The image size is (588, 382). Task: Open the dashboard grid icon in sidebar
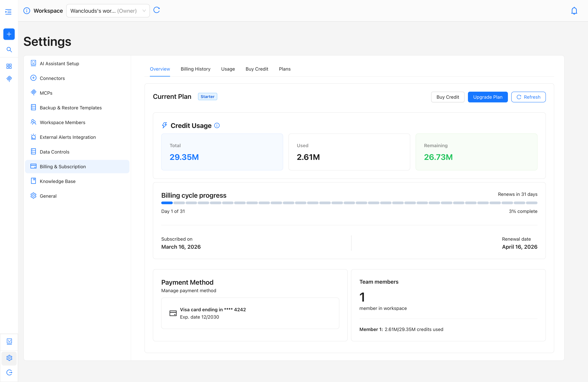point(9,66)
